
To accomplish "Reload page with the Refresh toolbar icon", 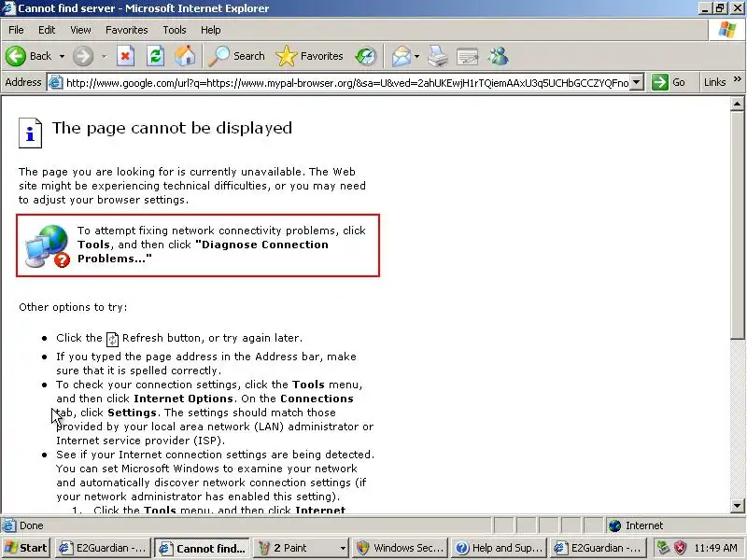I will click(155, 56).
